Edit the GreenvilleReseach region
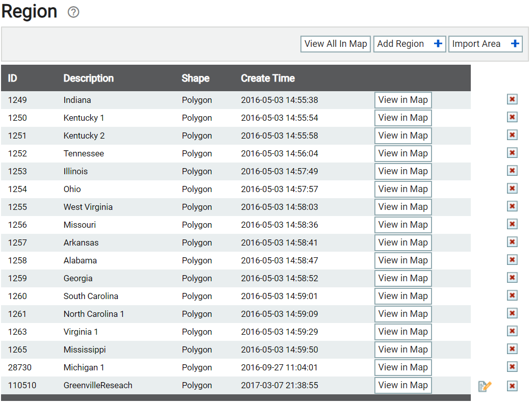532x404 pixels. [485, 386]
